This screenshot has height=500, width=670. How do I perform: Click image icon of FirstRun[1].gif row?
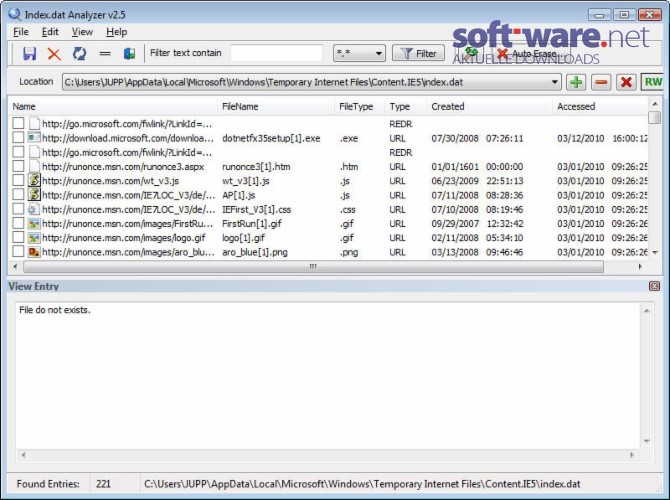point(34,224)
